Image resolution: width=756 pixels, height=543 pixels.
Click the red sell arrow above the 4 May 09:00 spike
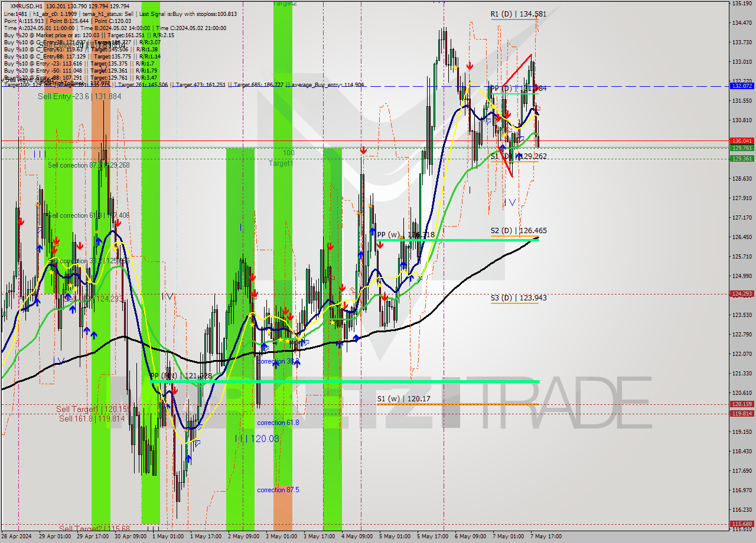coord(363,152)
